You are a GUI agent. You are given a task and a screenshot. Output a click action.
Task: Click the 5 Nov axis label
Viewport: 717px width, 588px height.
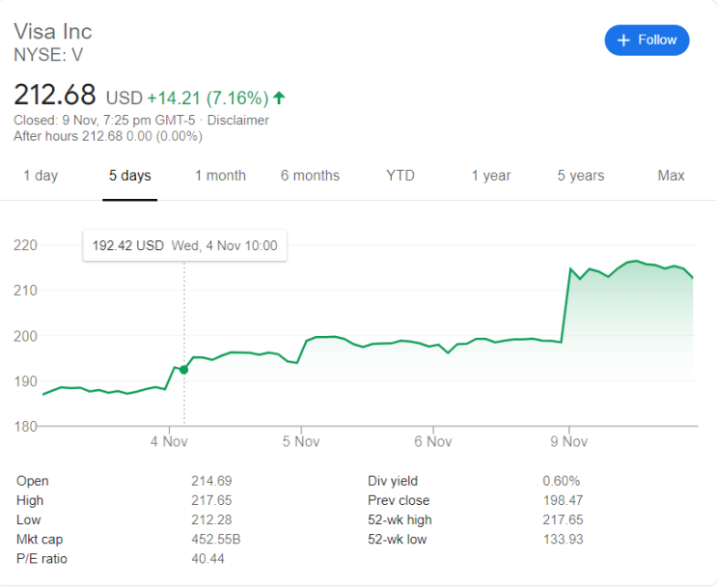[301, 441]
